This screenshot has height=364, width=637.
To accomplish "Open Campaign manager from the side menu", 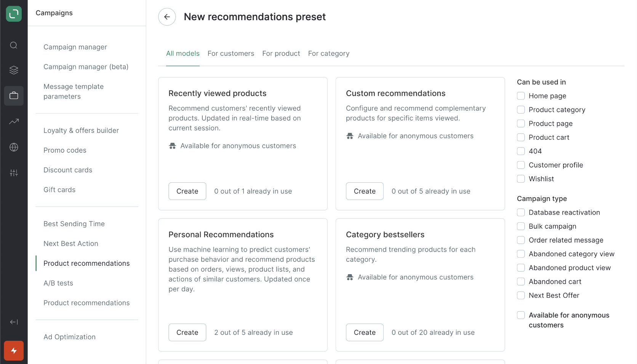I will (x=75, y=47).
